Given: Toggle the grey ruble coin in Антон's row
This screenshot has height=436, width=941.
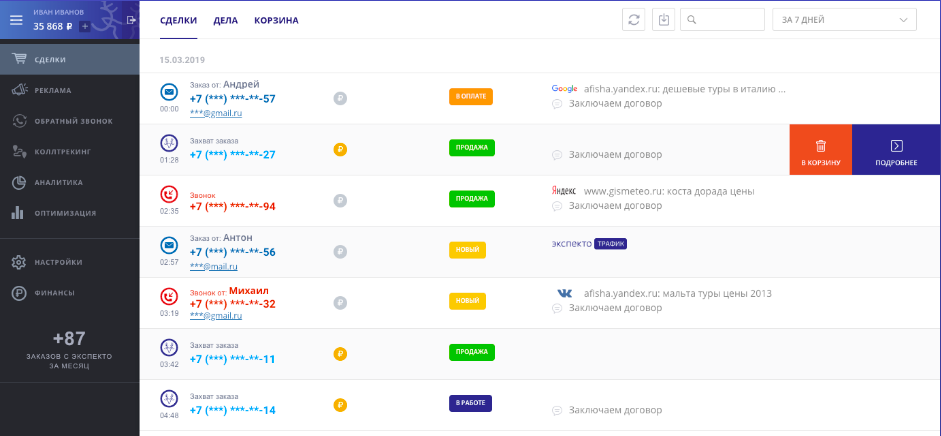Looking at the screenshot, I should tap(340, 250).
